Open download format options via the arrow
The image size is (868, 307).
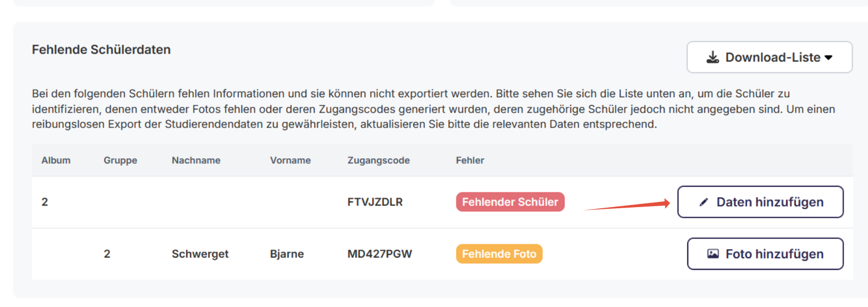click(828, 57)
